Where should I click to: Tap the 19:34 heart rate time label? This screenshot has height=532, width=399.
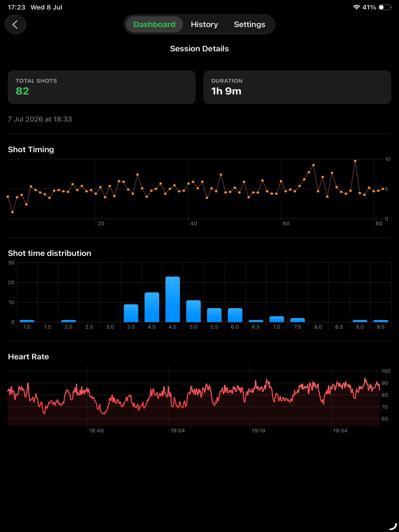[x=340, y=431]
